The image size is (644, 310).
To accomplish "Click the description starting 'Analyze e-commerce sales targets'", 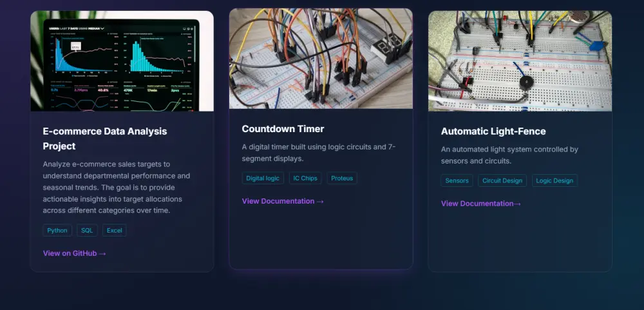I will coord(116,187).
